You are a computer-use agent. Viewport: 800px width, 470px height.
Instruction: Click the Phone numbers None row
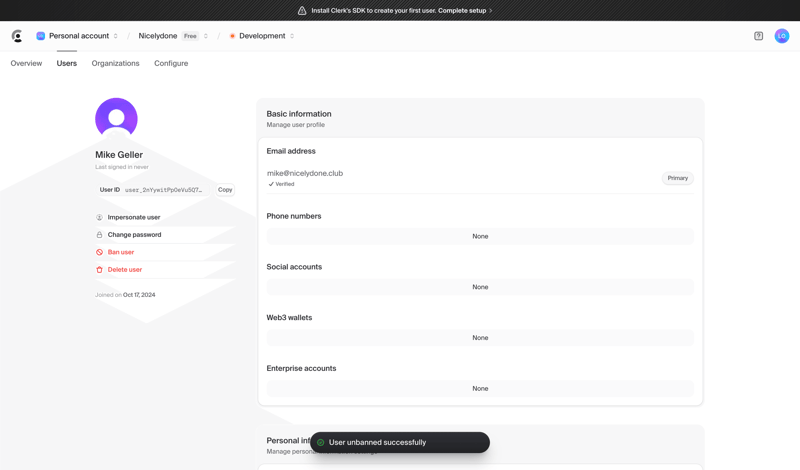pos(480,236)
